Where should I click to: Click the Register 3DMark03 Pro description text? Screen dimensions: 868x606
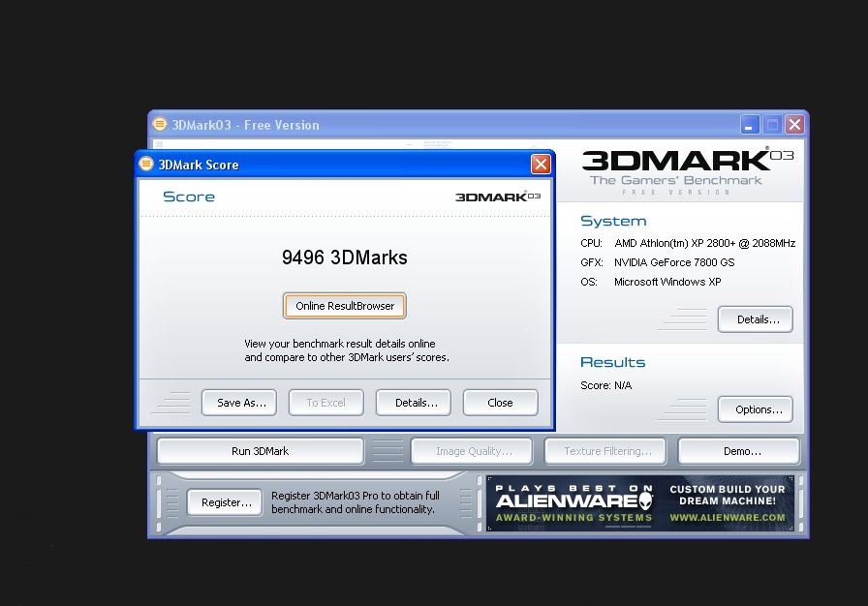[x=355, y=502]
